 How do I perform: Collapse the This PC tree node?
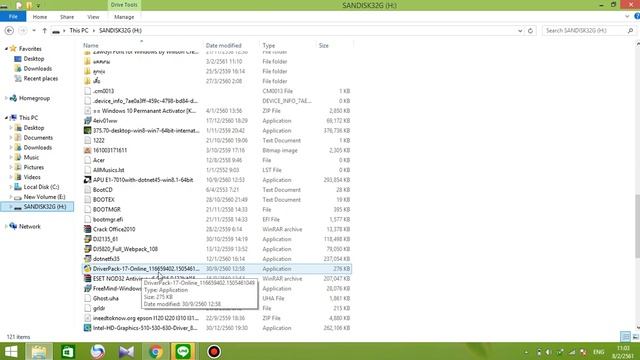pos(6,118)
